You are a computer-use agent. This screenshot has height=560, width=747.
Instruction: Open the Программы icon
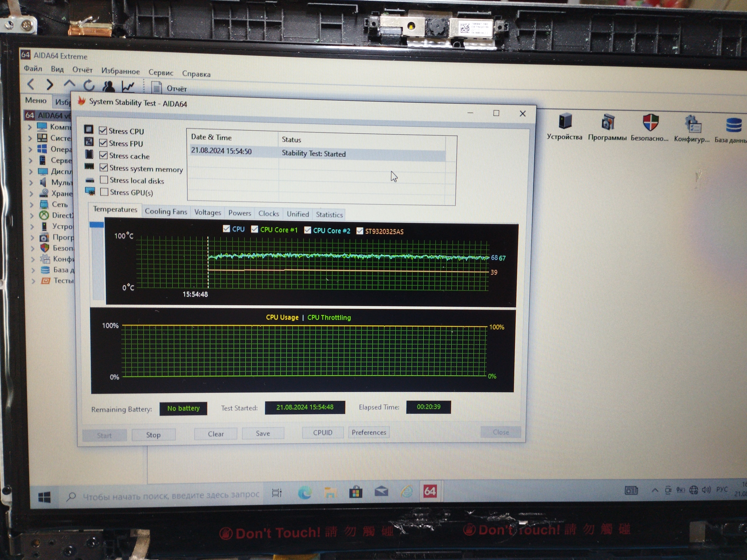click(x=607, y=128)
